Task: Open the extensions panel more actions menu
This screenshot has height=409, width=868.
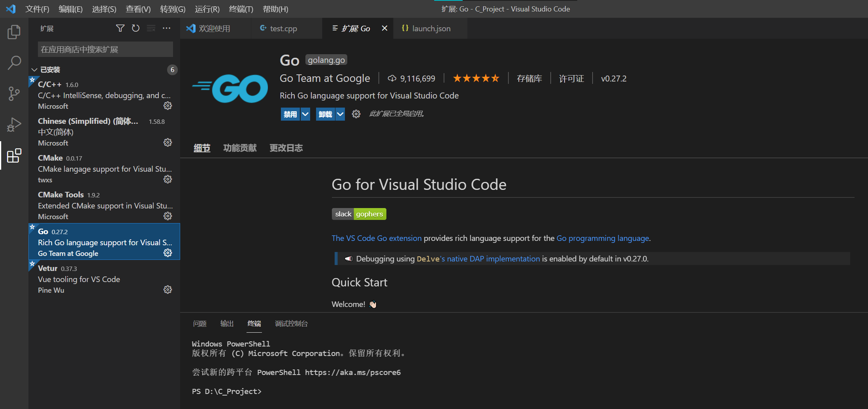Action: click(166, 28)
